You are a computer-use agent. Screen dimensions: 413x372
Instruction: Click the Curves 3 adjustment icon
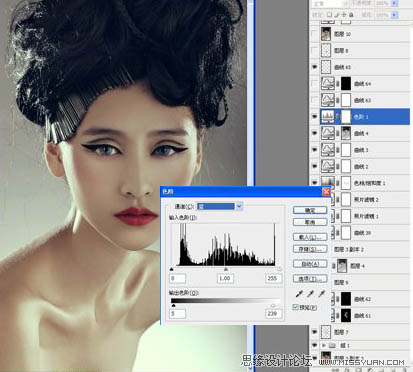point(328,150)
